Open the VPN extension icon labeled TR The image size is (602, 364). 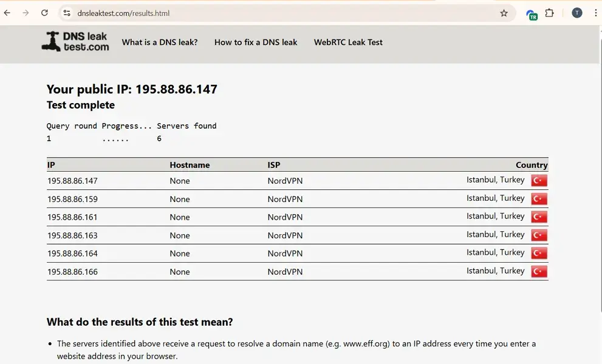coord(532,15)
